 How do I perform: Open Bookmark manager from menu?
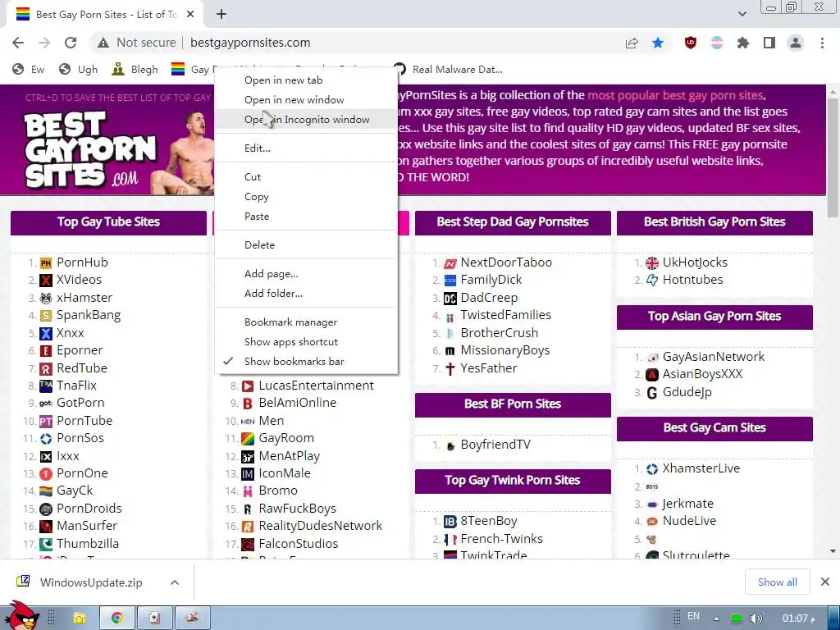pos(307,322)
